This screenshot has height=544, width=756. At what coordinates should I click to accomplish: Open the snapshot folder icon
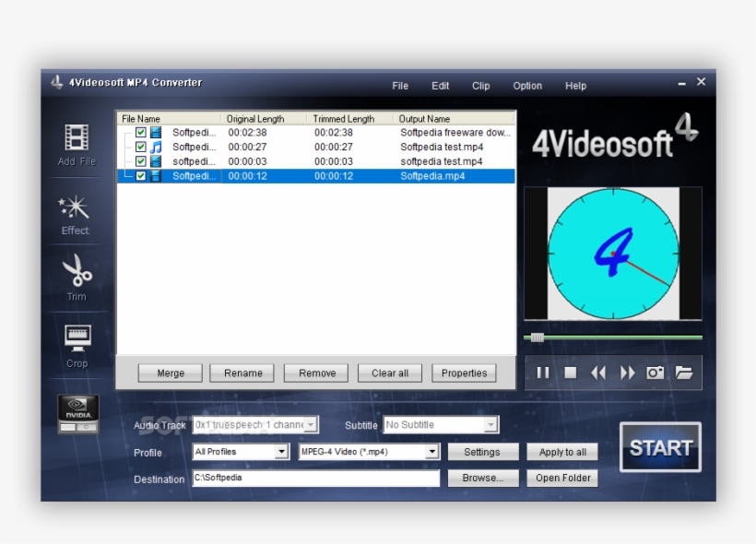point(684,373)
